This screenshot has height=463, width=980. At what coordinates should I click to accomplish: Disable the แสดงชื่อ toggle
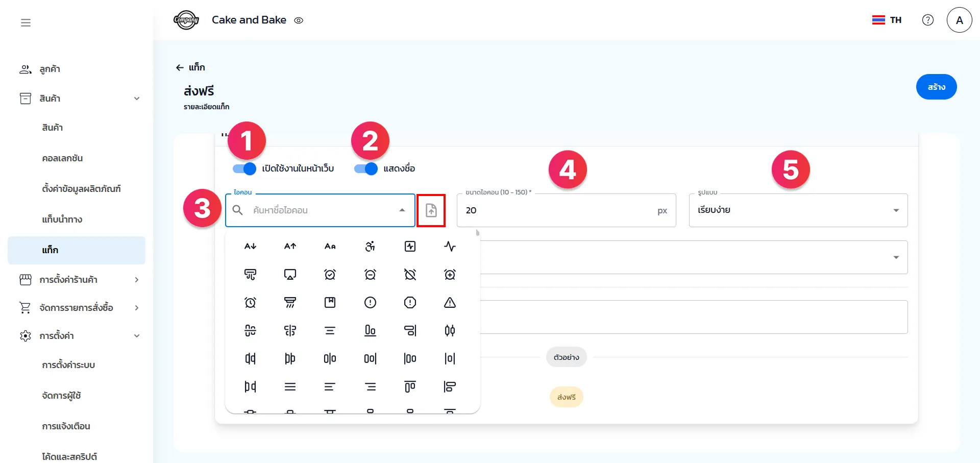click(x=366, y=168)
